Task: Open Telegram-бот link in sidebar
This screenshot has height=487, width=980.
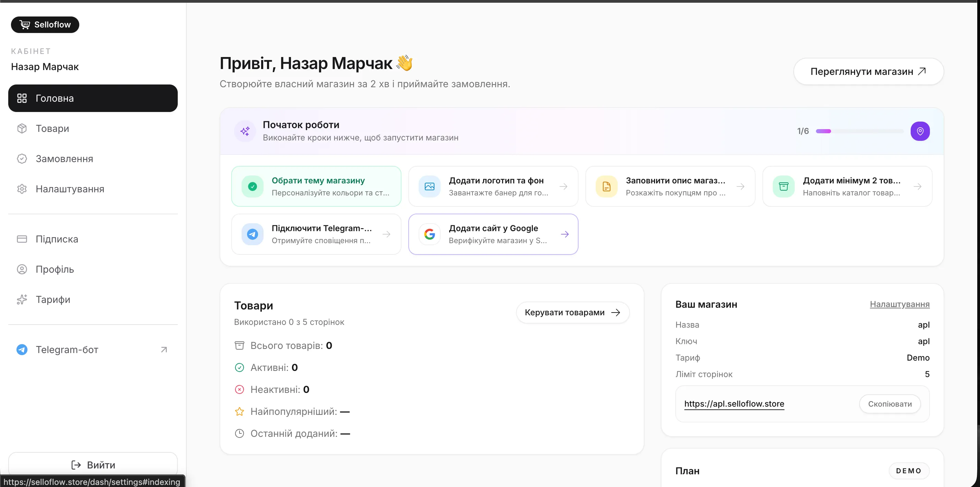Action: tap(93, 350)
